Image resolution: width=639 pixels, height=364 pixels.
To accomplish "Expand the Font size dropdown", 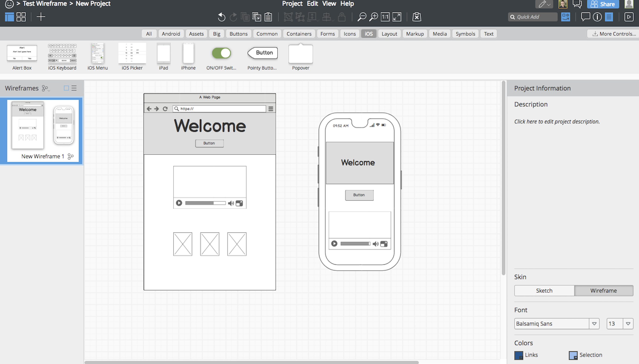I will click(x=628, y=324).
